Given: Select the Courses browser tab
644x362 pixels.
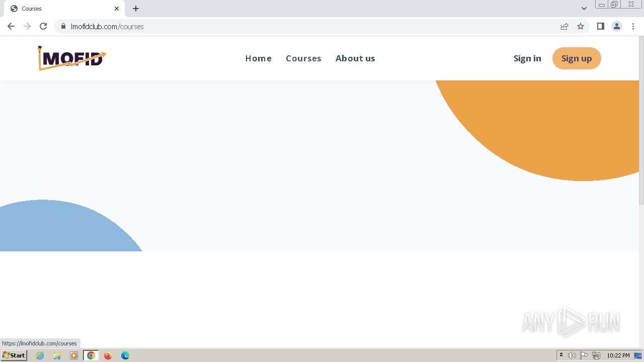Looking at the screenshot, I should pos(65,9).
